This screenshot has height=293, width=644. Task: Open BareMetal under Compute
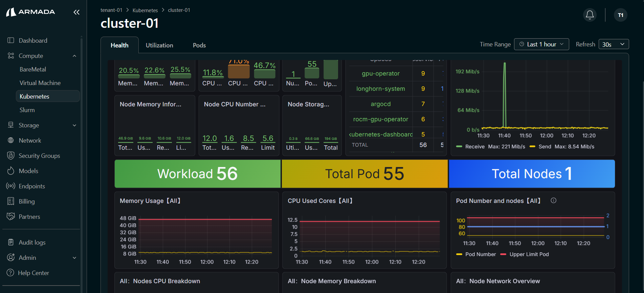pyautogui.click(x=33, y=69)
